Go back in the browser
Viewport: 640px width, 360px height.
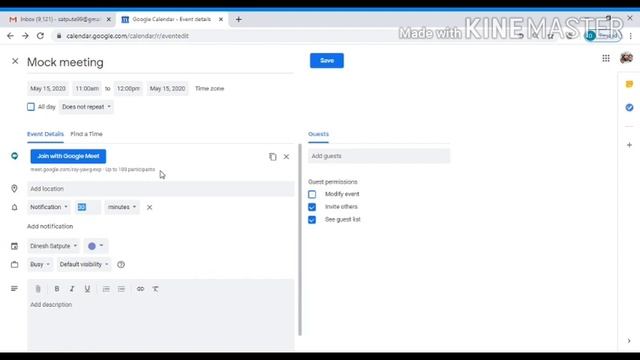pyautogui.click(x=10, y=36)
